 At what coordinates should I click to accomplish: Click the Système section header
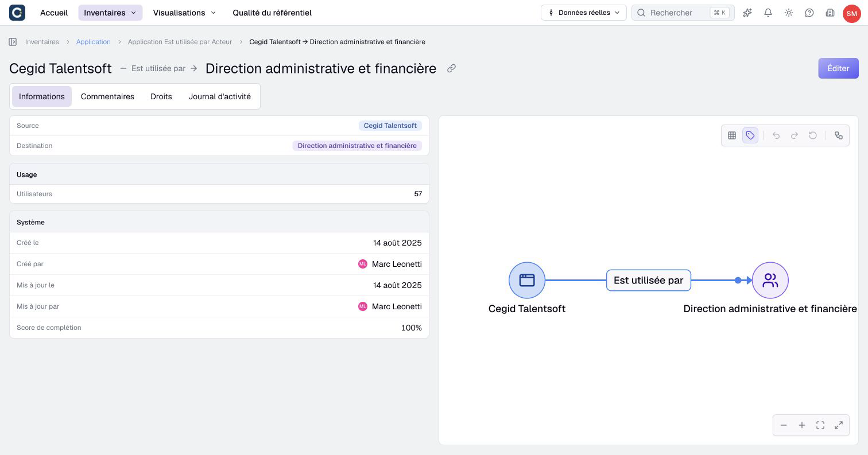pos(219,222)
